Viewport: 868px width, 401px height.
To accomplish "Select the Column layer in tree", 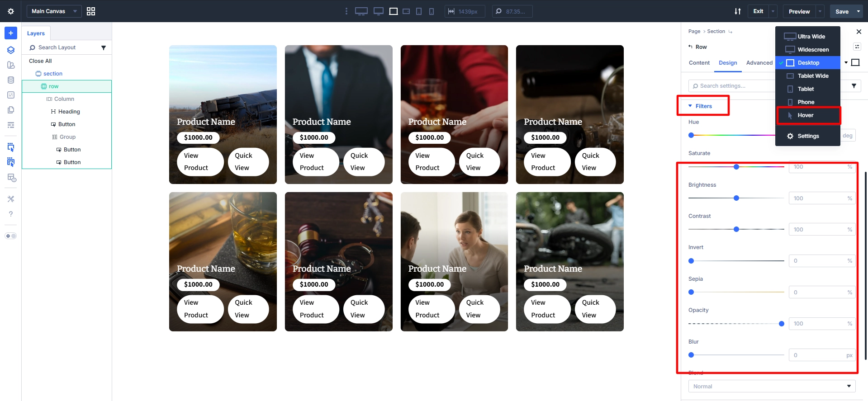I will pos(64,99).
